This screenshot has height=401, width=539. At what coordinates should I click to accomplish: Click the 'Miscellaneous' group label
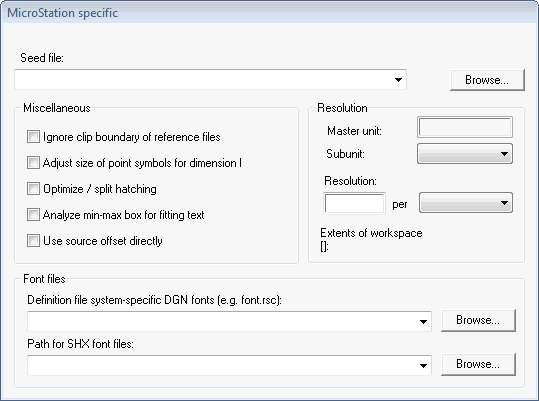(57, 108)
